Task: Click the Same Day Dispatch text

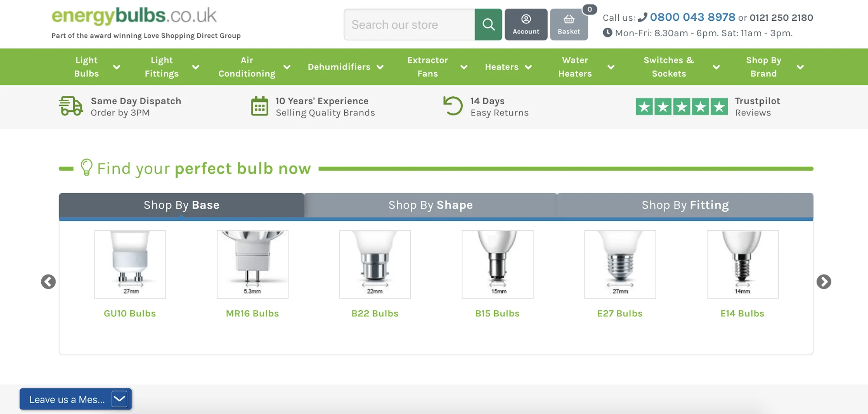Action: [x=136, y=101]
